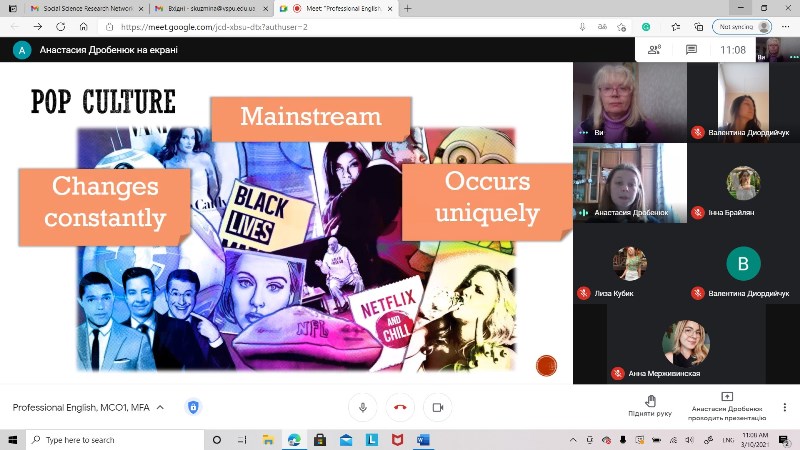Click the install app download-arrow icon in address bar
The image size is (800, 450).
click(582, 27)
